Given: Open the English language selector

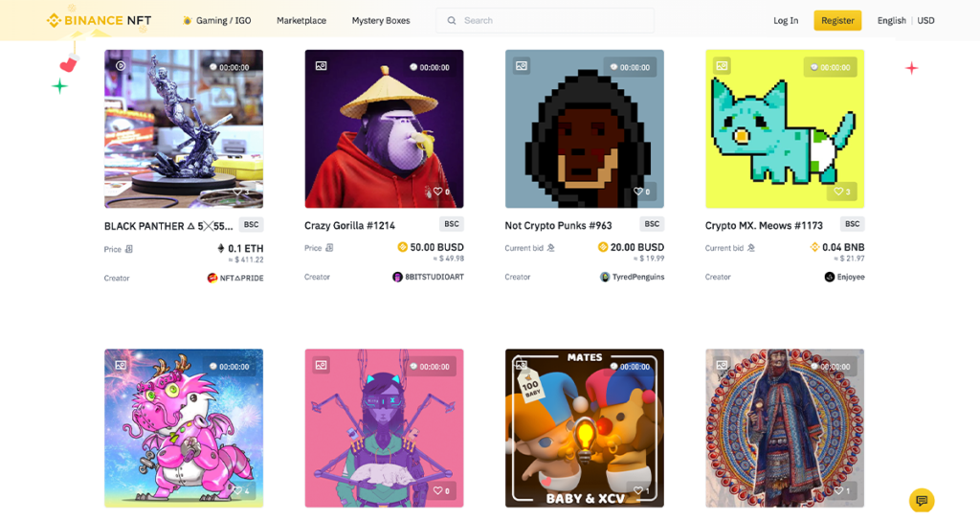Looking at the screenshot, I should (x=891, y=21).
